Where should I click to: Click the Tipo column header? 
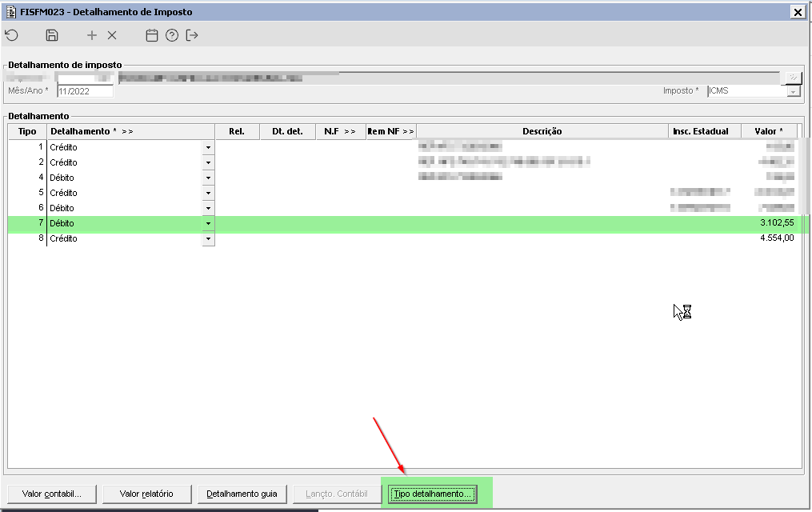27,131
